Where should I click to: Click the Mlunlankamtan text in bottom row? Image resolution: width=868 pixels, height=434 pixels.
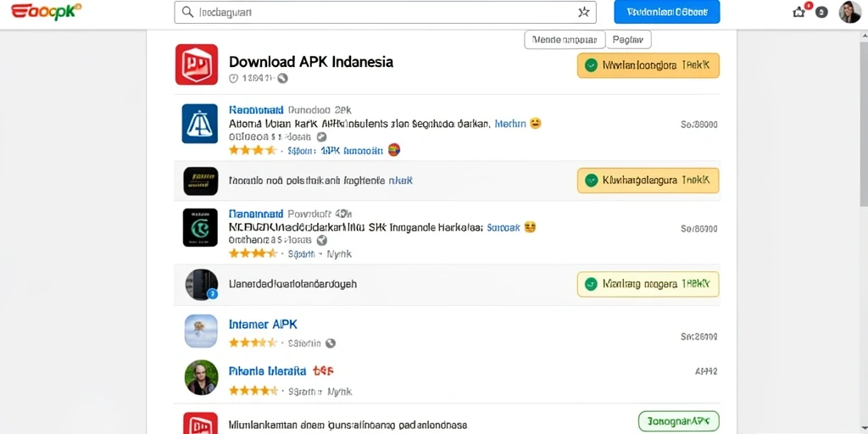[x=348, y=426]
